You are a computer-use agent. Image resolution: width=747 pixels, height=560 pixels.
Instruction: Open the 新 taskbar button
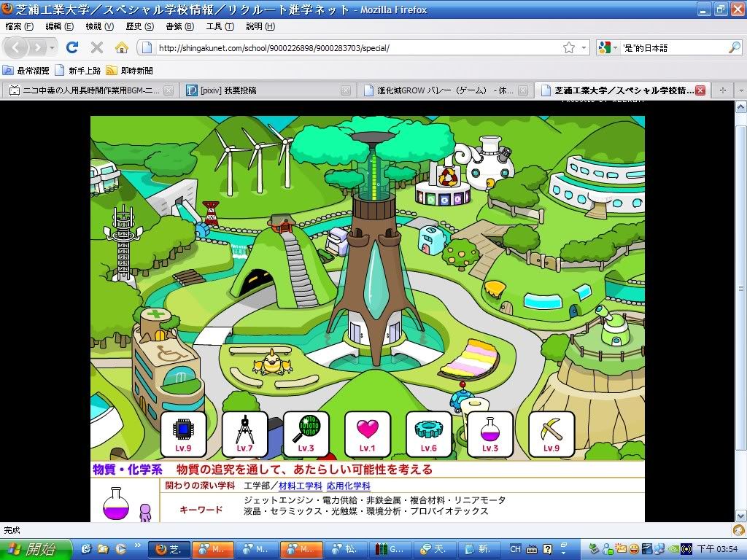(x=479, y=550)
